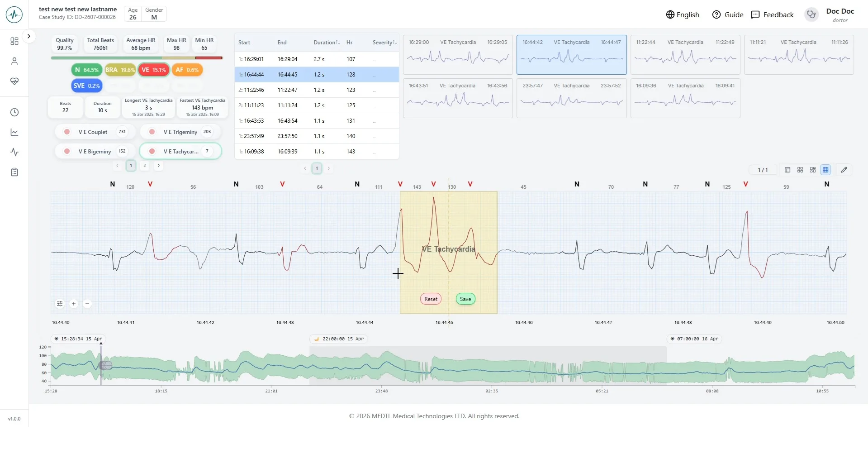Open the 23:57:47 VE Tachycardia thumbnail
868x449 pixels.
pos(572,98)
